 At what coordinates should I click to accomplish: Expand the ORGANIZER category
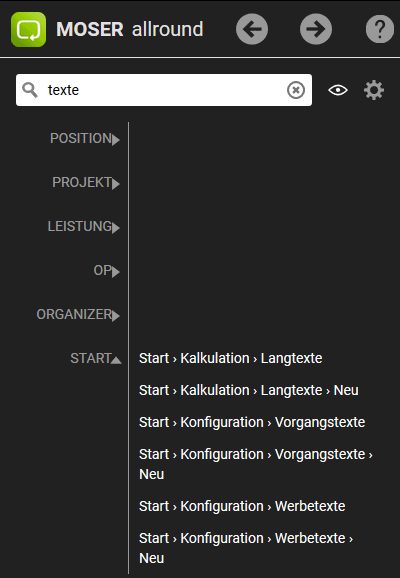(78, 314)
